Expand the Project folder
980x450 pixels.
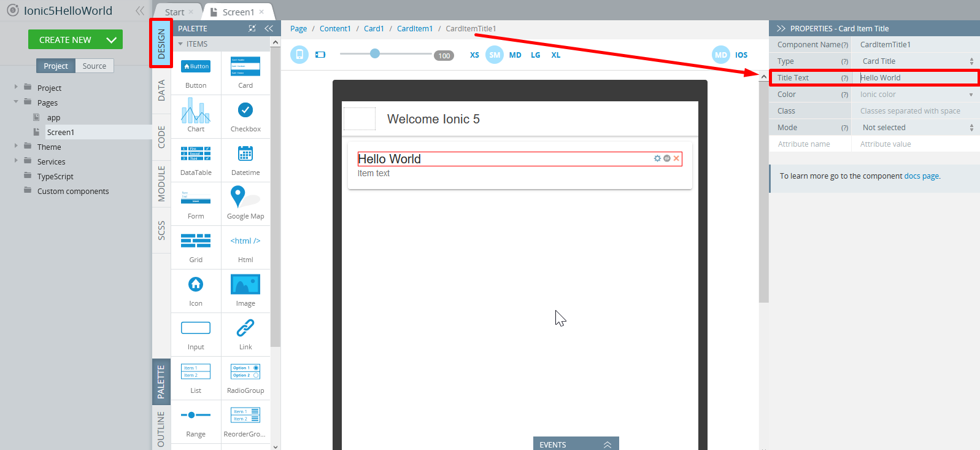click(16, 87)
